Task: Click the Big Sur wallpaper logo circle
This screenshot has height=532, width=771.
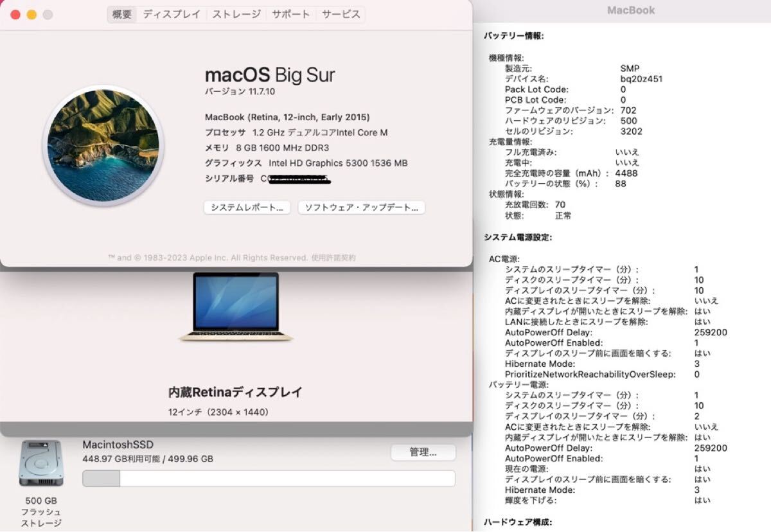Action: (103, 145)
